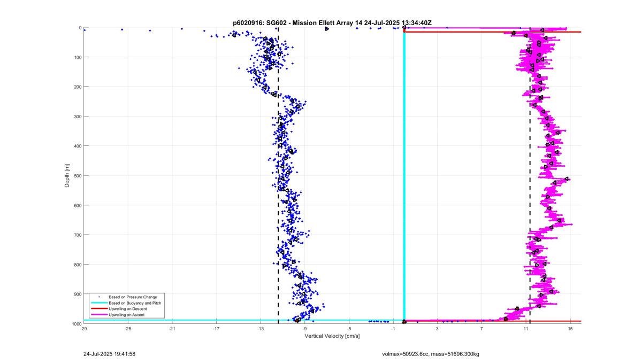Select legend entry 'Upwelling on Descent'
Screen dimensions: 642x364
(128, 309)
